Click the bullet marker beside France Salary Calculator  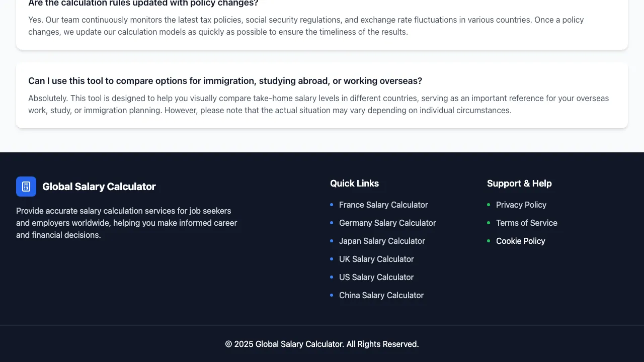click(x=332, y=205)
